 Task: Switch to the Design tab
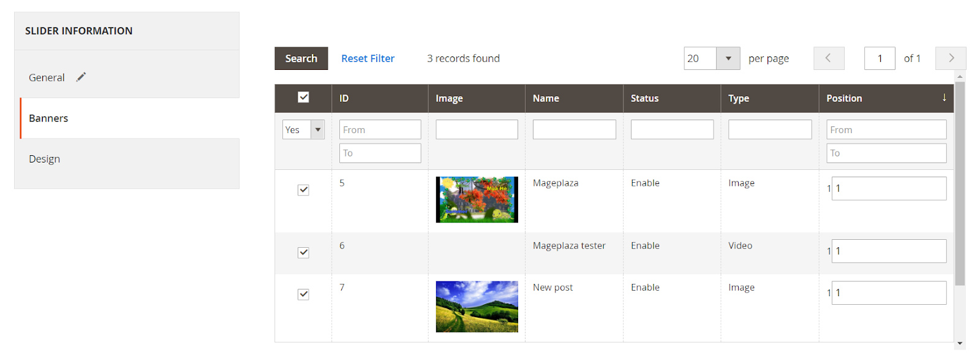point(45,159)
